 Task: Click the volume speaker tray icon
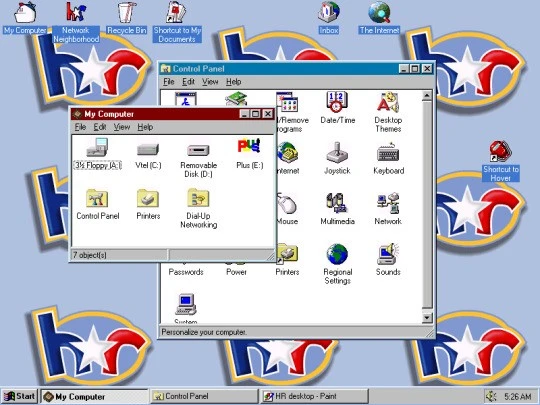point(491,396)
